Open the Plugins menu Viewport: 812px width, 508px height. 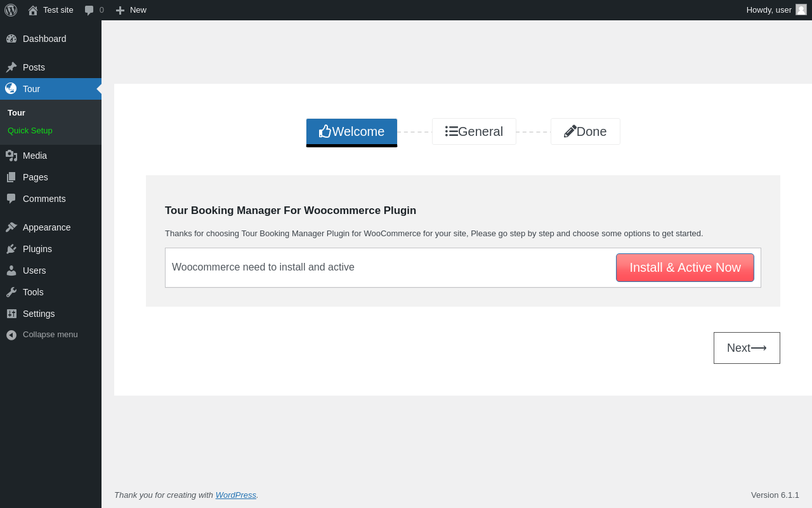point(51,249)
